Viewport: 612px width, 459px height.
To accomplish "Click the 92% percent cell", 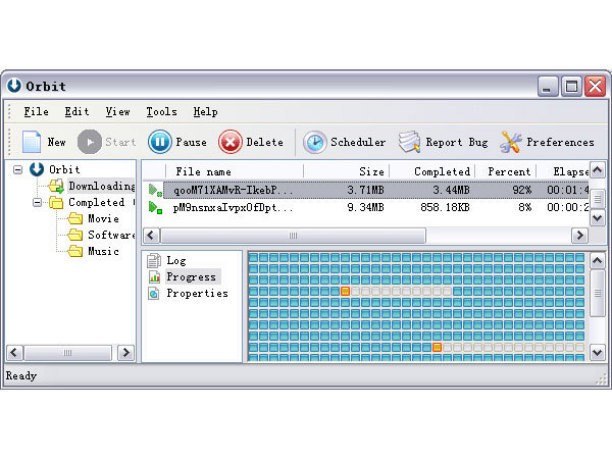I will tap(522, 190).
